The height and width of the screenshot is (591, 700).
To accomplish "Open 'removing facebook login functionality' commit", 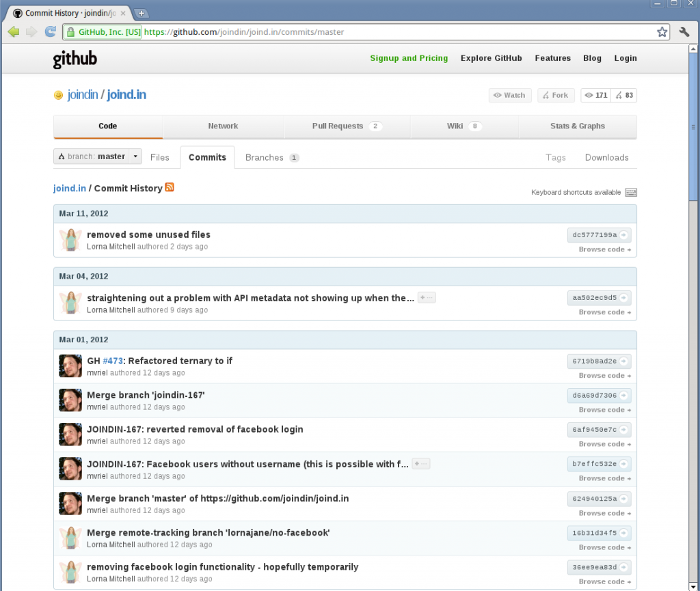I will click(x=223, y=567).
